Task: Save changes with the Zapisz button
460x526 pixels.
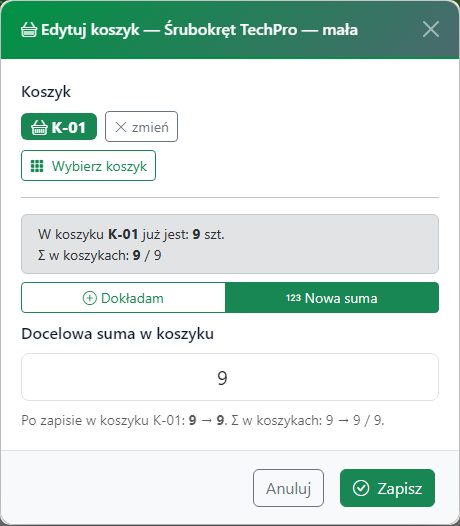Action: (387, 488)
